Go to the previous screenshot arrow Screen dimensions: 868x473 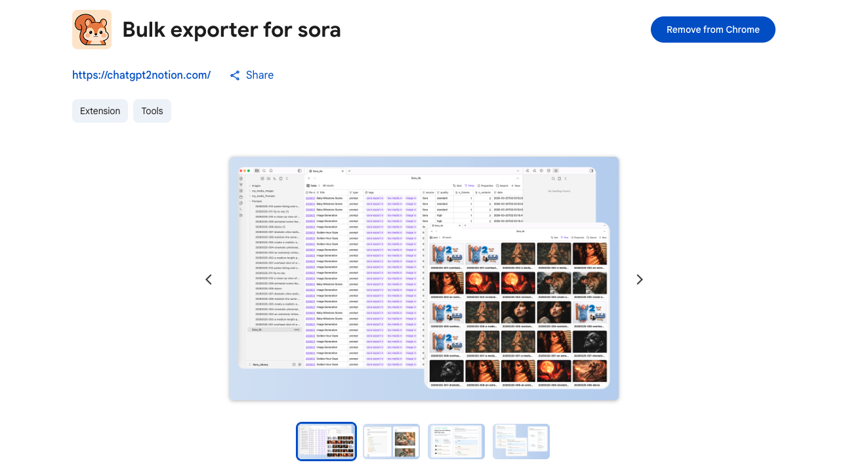(x=209, y=279)
